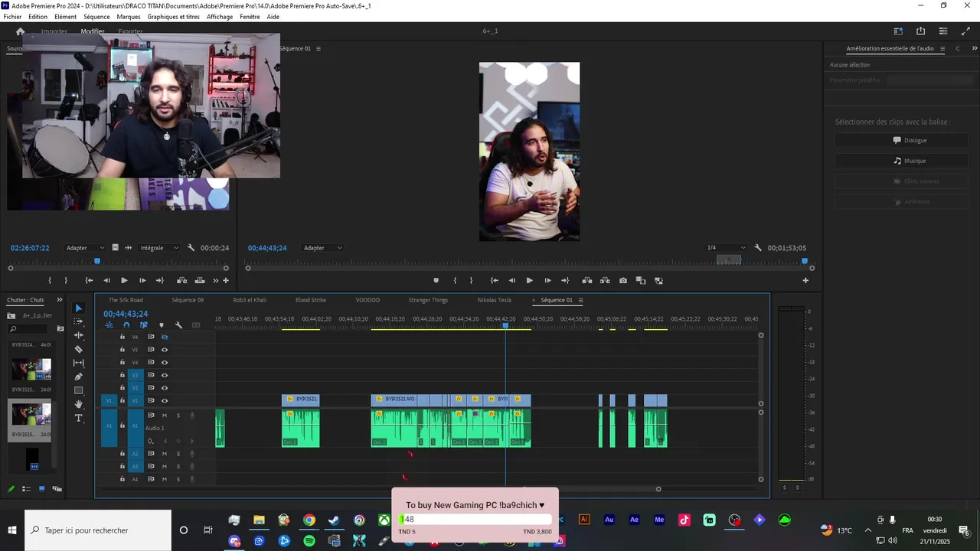Select the Hand tool
The width and height of the screenshot is (980, 551).
[x=78, y=404]
